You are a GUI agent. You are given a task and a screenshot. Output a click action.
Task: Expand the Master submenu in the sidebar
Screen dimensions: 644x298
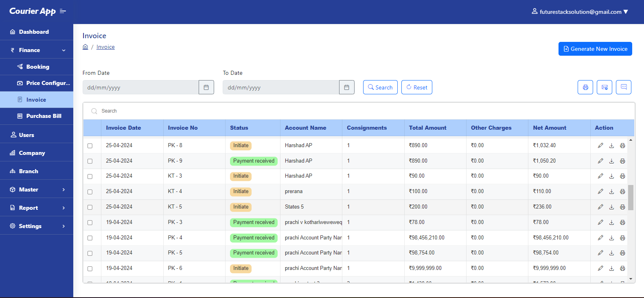point(37,189)
